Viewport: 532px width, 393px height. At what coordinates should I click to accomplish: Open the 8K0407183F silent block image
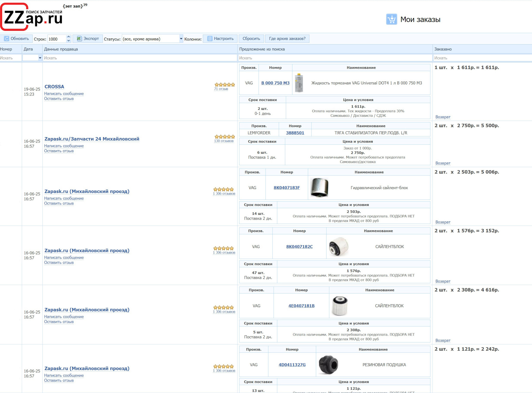pyautogui.click(x=319, y=188)
